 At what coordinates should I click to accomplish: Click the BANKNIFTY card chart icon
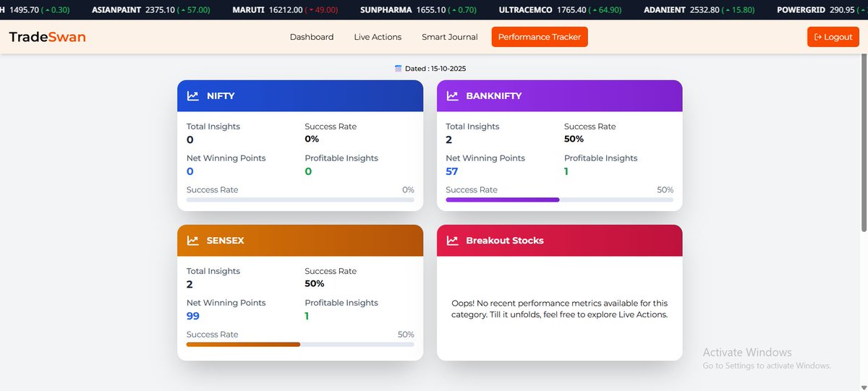(x=452, y=95)
